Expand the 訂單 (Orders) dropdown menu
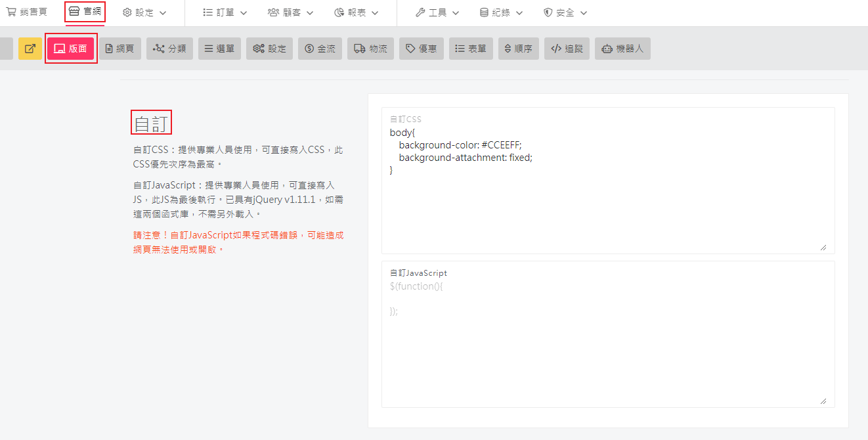This screenshot has height=440, width=868. pyautogui.click(x=224, y=12)
